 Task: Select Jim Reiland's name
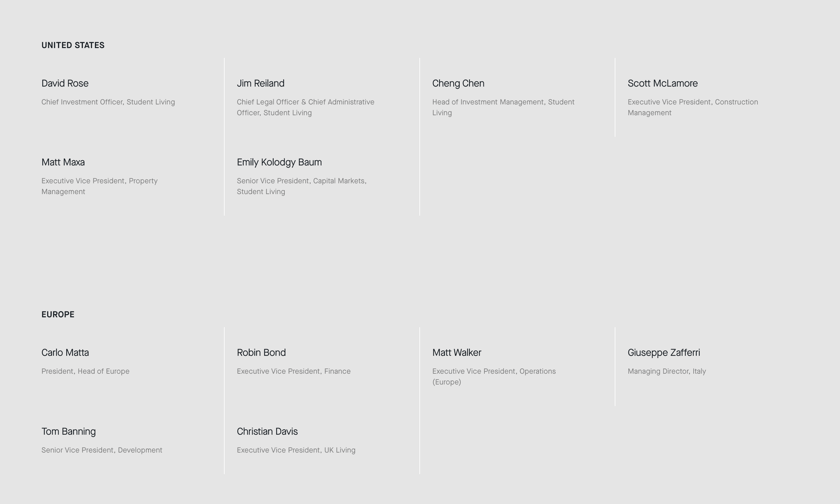tap(260, 83)
